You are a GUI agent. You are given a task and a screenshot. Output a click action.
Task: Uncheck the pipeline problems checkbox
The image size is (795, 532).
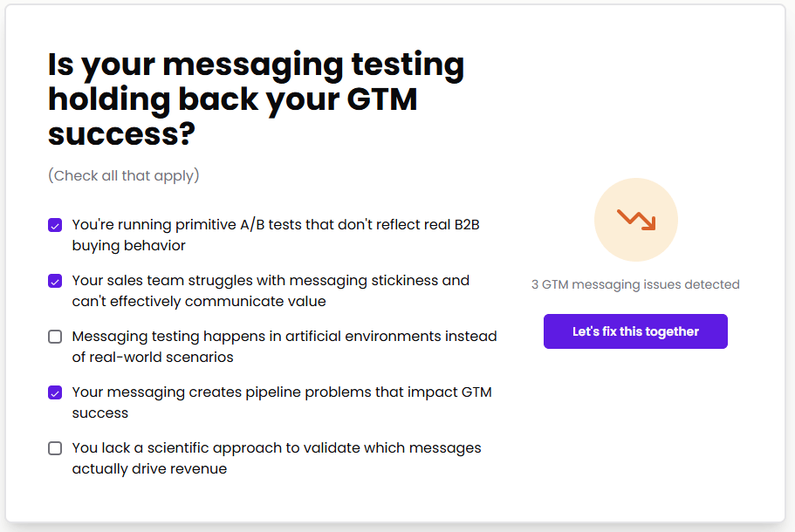55,392
